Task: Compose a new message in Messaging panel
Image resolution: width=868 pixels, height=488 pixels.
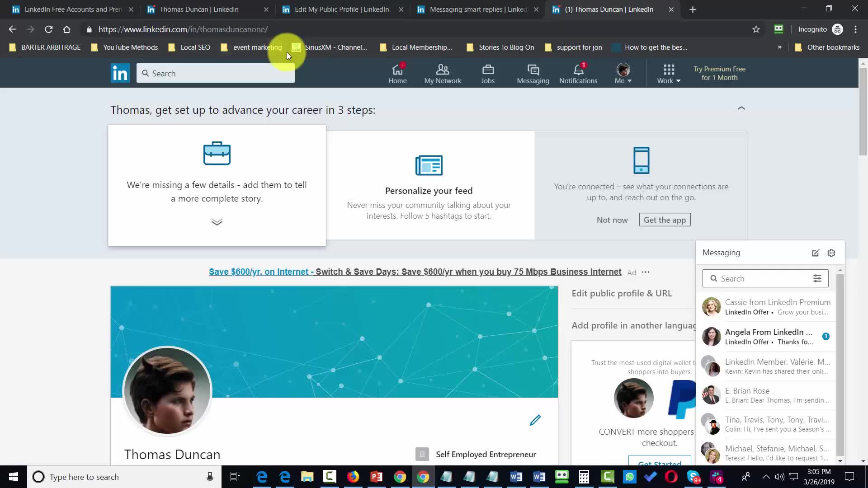Action: coord(816,253)
